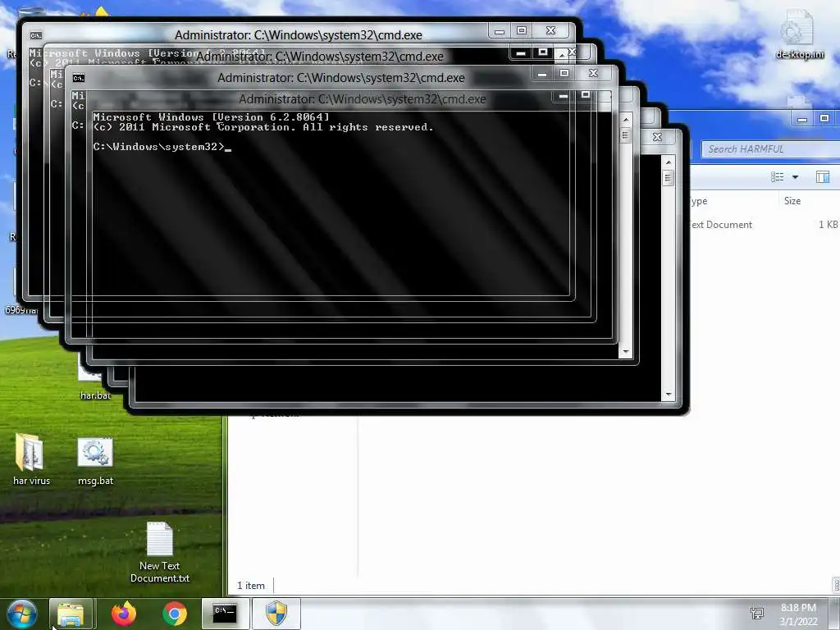Click the cmd icon in the topmost titled window
The width and height of the screenshot is (840, 630).
point(36,35)
